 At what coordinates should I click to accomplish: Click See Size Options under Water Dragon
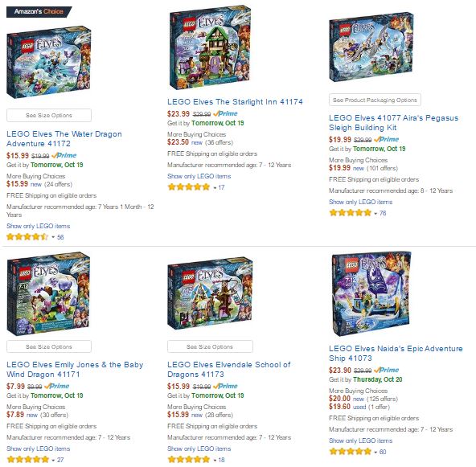49,115
